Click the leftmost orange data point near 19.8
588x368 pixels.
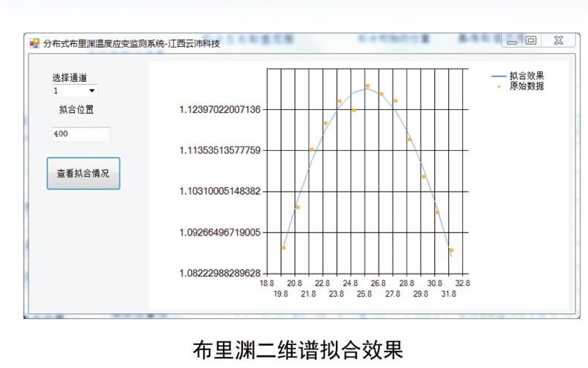pyautogui.click(x=283, y=248)
